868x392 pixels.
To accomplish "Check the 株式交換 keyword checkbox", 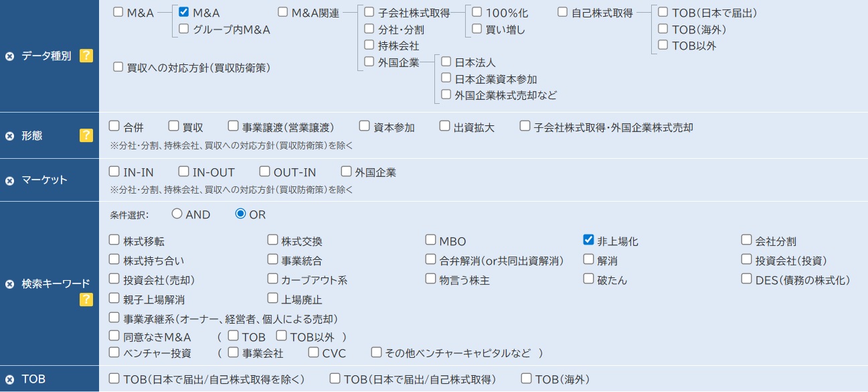I will click(272, 240).
